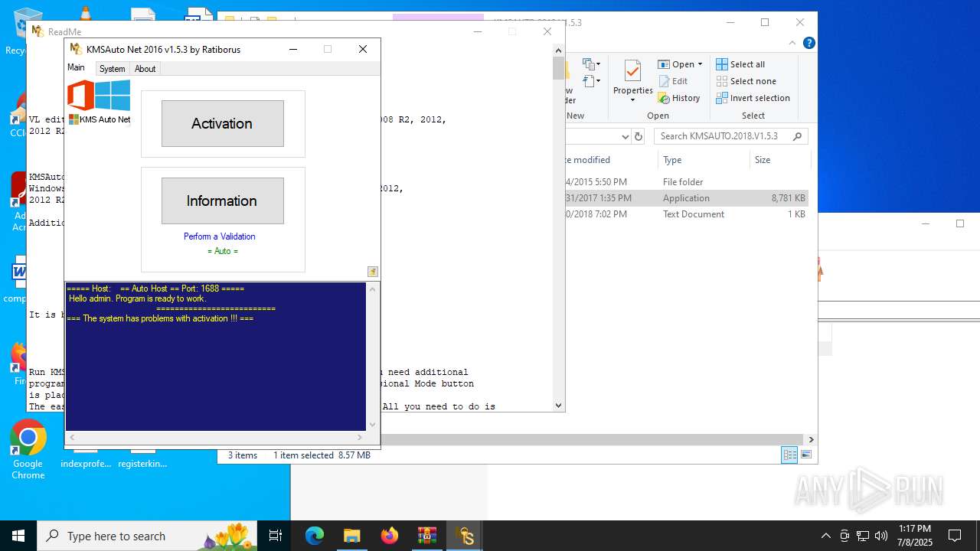Open Explorer help question mark
This screenshot has width=980, height=551.
click(808, 43)
